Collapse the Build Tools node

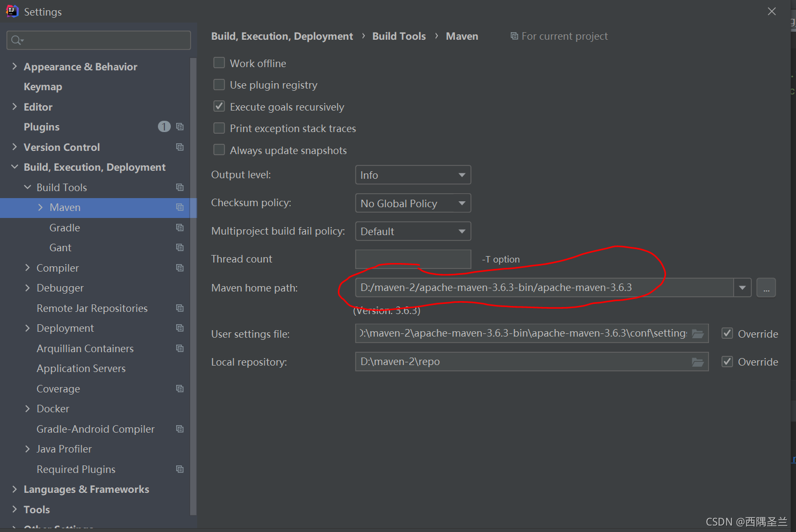[x=27, y=187]
